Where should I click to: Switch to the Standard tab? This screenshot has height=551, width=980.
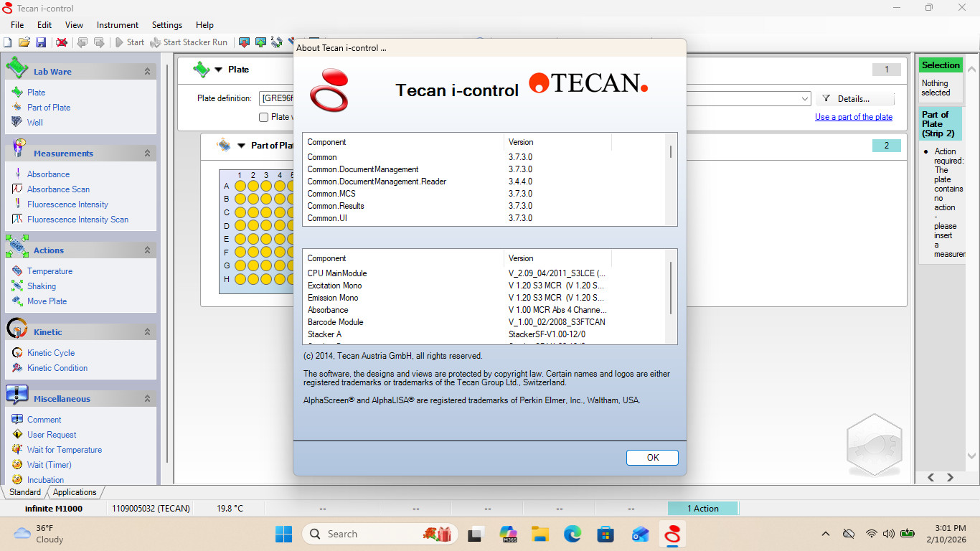(x=25, y=492)
